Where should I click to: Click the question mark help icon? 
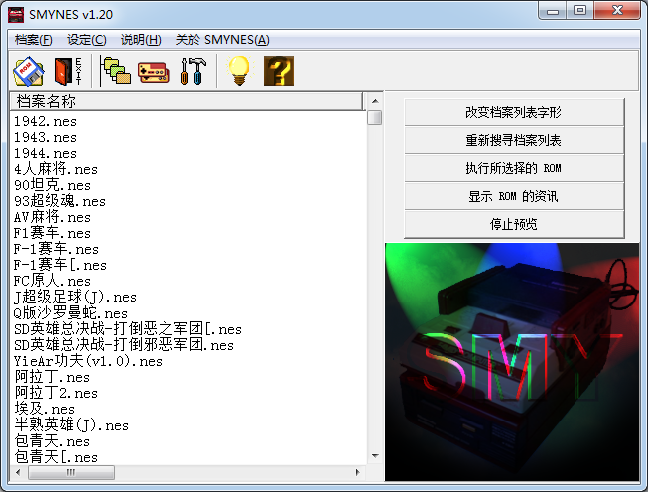click(279, 71)
